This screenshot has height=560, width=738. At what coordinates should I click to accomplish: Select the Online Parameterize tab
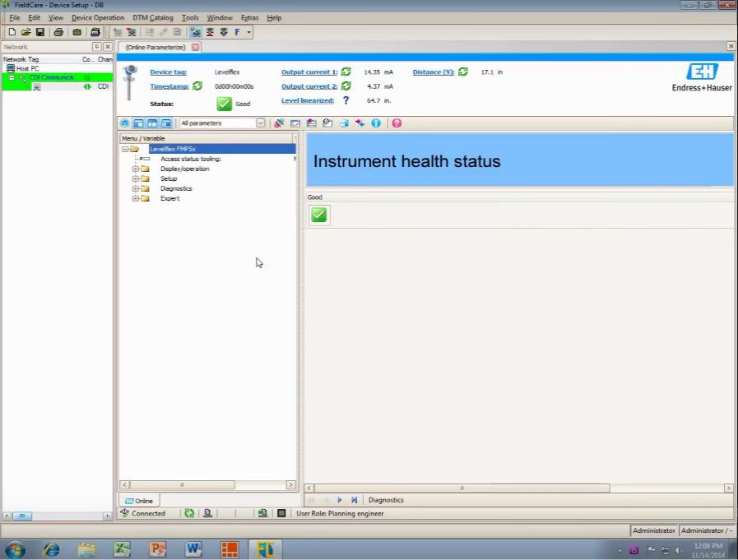(x=155, y=47)
